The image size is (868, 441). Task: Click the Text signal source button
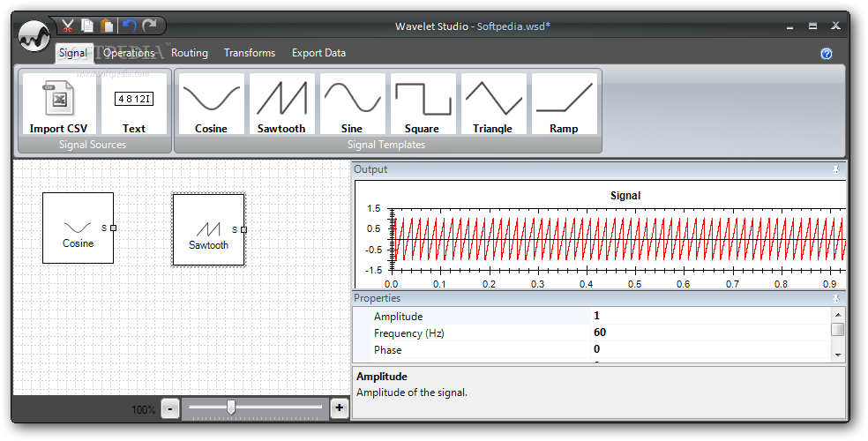pos(134,105)
